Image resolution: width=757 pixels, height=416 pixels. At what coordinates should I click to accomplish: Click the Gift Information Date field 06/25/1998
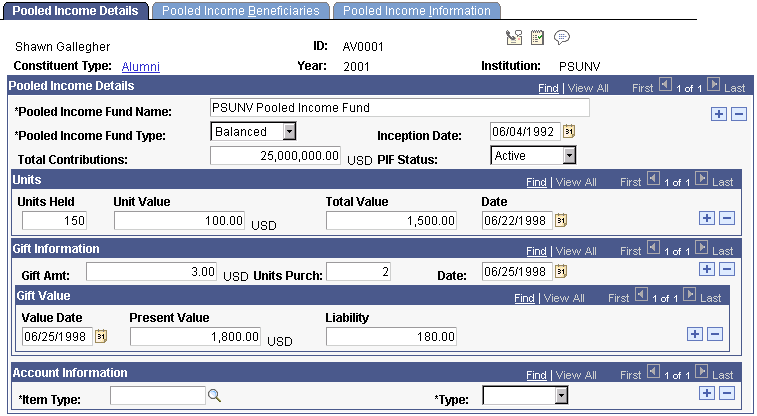[517, 272]
